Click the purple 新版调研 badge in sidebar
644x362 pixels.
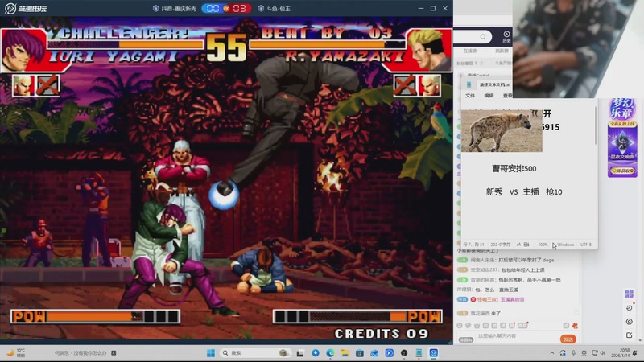tap(630, 294)
